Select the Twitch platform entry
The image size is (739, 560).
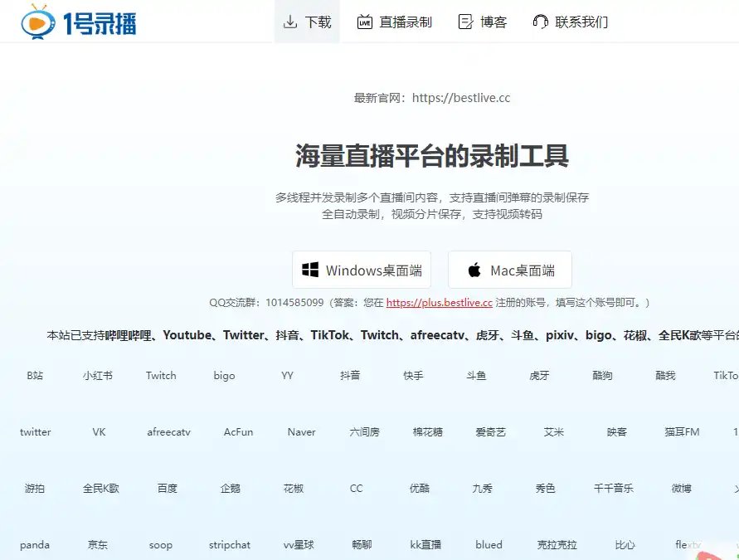pyautogui.click(x=161, y=376)
